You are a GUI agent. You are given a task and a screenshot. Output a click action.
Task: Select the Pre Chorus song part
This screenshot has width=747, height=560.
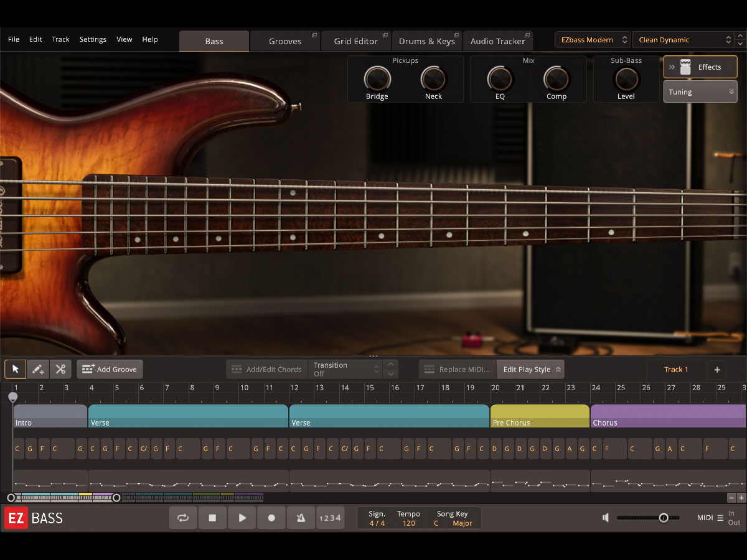[540, 416]
